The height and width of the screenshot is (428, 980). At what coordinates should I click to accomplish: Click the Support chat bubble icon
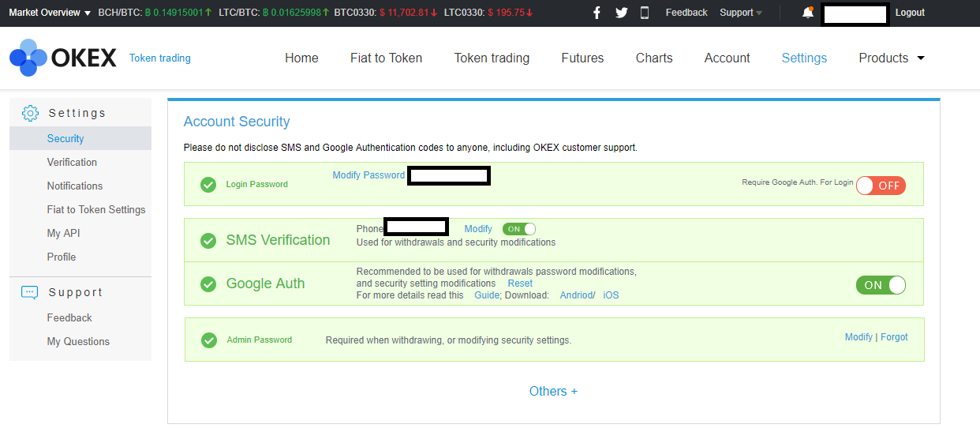tap(30, 292)
